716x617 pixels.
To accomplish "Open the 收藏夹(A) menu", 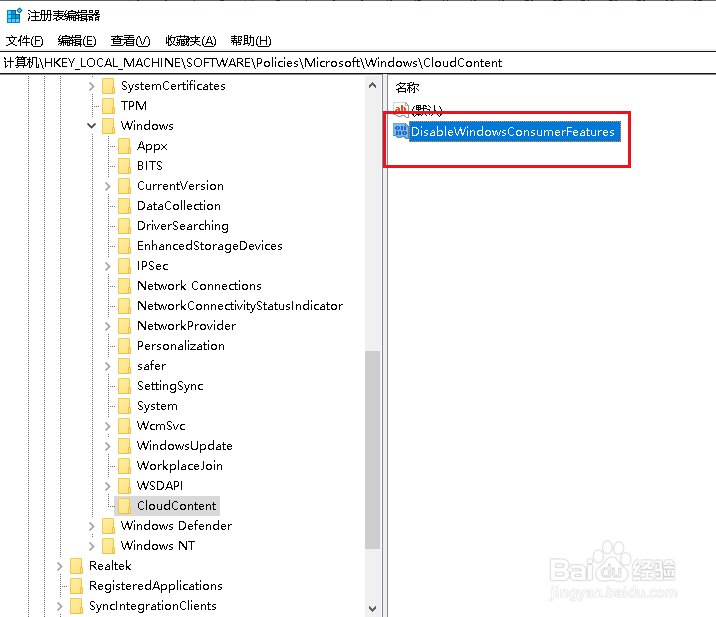I will point(190,41).
